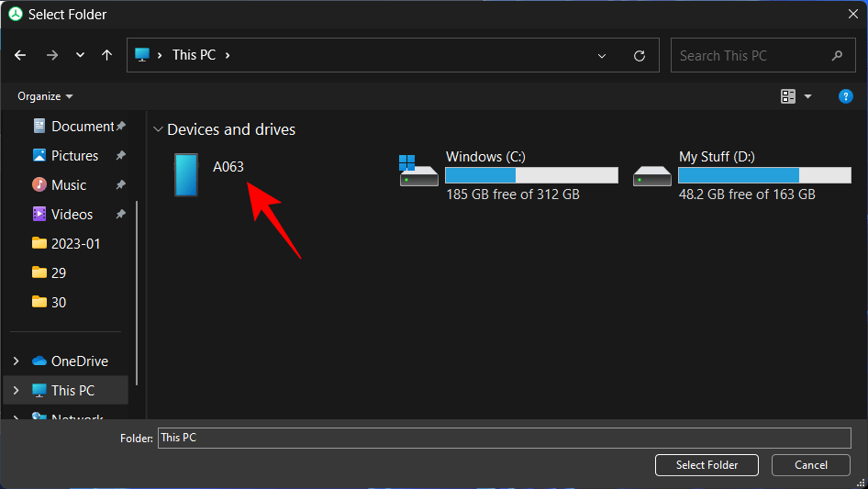Select the My Stuff (D:) drive icon
Screen dimensions: 868x489
point(652,176)
